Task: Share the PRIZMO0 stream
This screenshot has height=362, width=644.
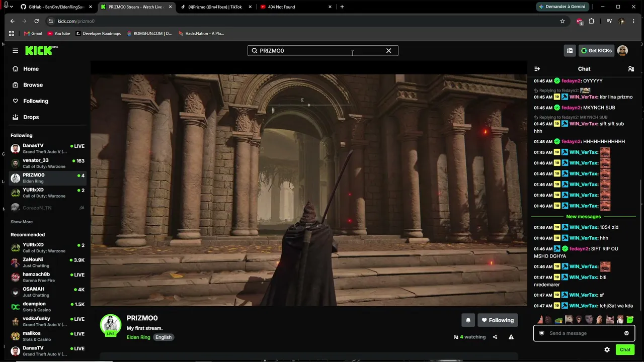Action: (x=495, y=337)
